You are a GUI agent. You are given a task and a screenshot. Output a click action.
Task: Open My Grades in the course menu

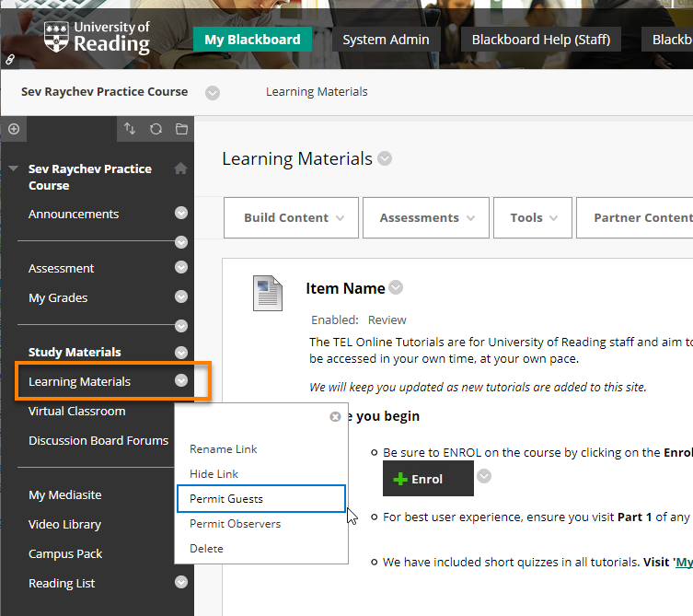(58, 298)
